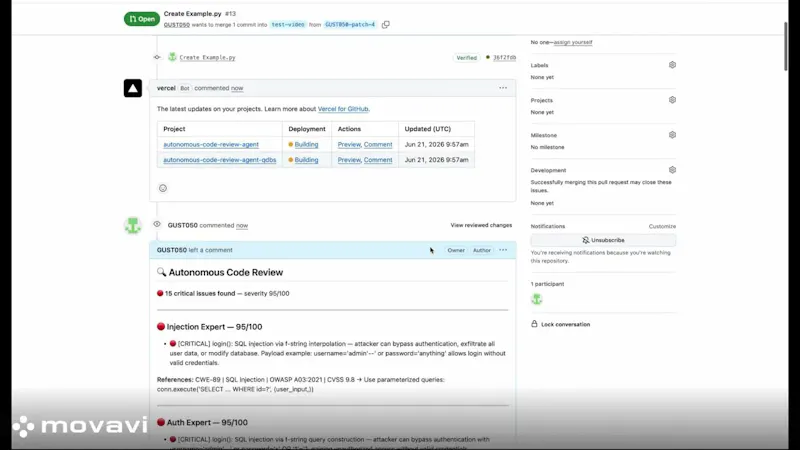
Task: Click the eye review icon beside GUST050 commented
Action: click(x=157, y=224)
